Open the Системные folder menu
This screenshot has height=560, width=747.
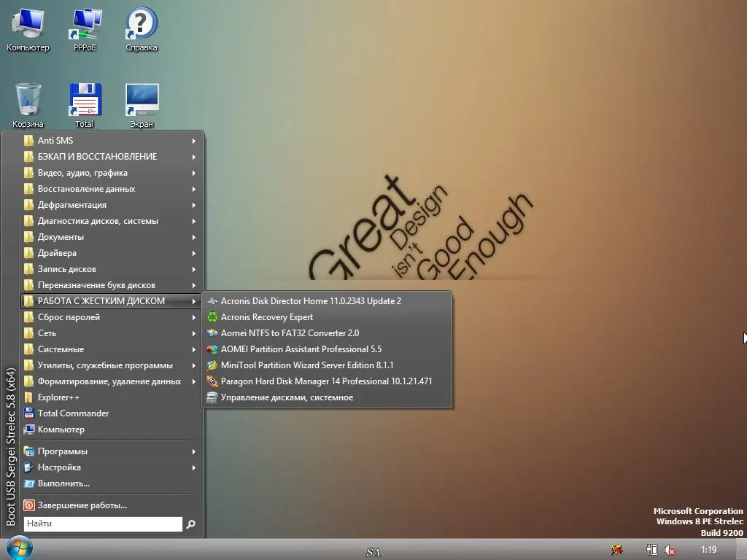click(x=111, y=349)
